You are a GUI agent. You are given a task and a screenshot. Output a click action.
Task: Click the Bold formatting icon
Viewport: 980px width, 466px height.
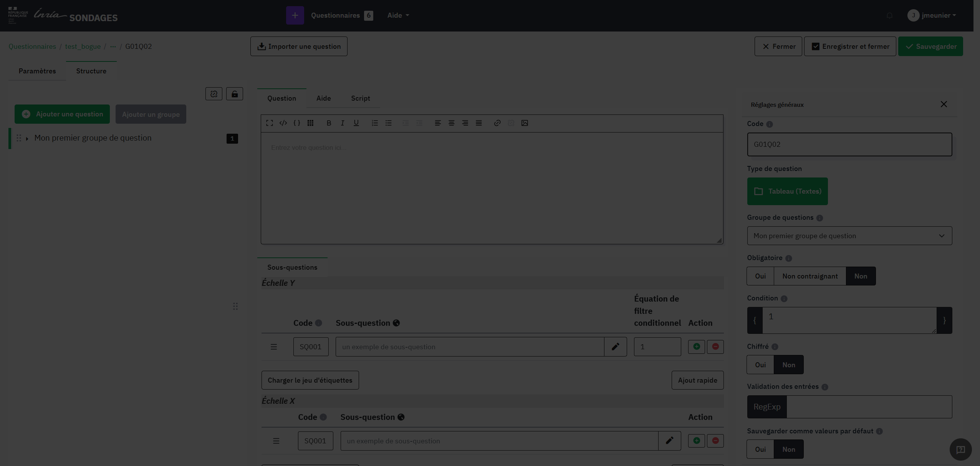(329, 123)
